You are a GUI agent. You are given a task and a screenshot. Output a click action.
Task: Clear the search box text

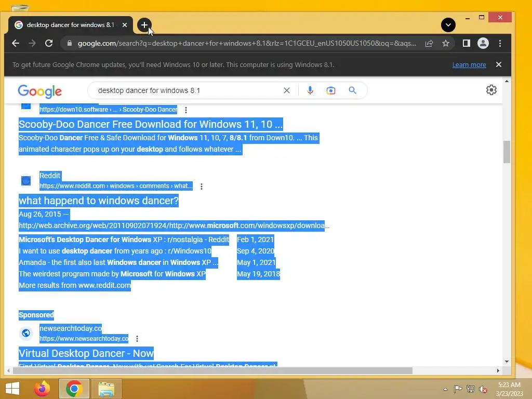[287, 90]
